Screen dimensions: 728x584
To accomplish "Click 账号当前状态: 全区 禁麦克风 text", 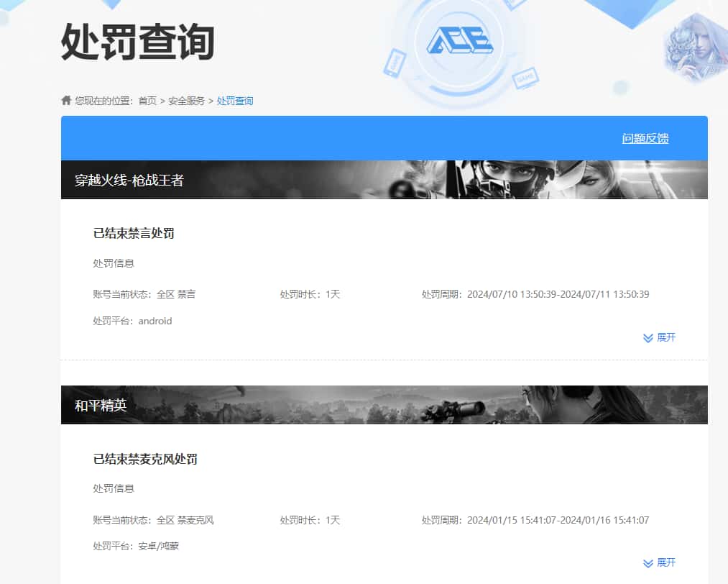I will coord(153,520).
